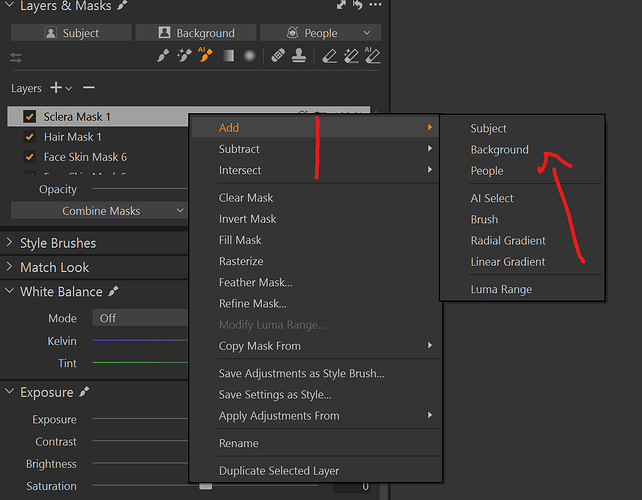
Task: Click the Subject mask button
Action: (x=70, y=33)
